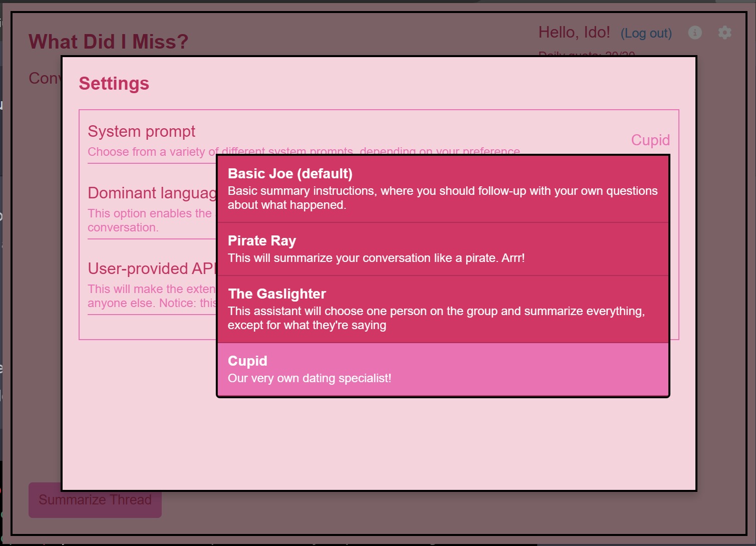The image size is (756, 546).
Task: Open the Cupid system prompt dropdown
Action: point(650,140)
